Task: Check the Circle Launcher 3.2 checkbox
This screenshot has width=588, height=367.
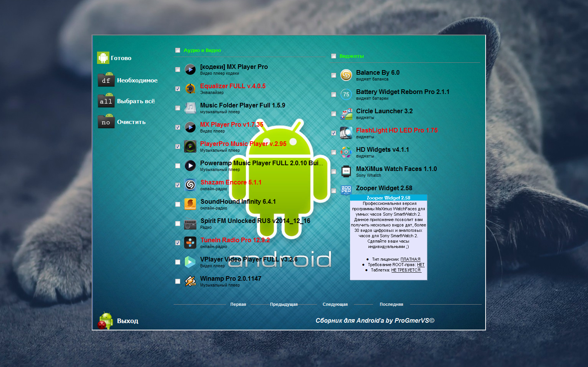Action: pyautogui.click(x=333, y=114)
